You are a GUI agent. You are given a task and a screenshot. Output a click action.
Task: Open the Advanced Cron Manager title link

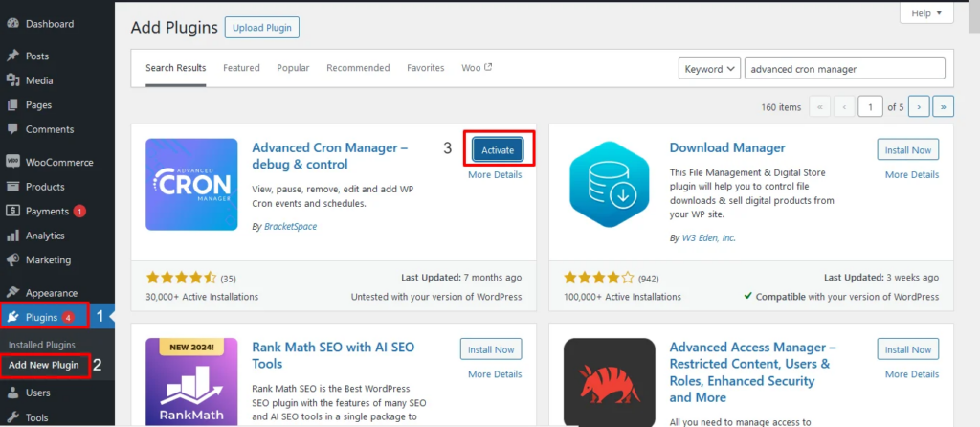coord(330,156)
